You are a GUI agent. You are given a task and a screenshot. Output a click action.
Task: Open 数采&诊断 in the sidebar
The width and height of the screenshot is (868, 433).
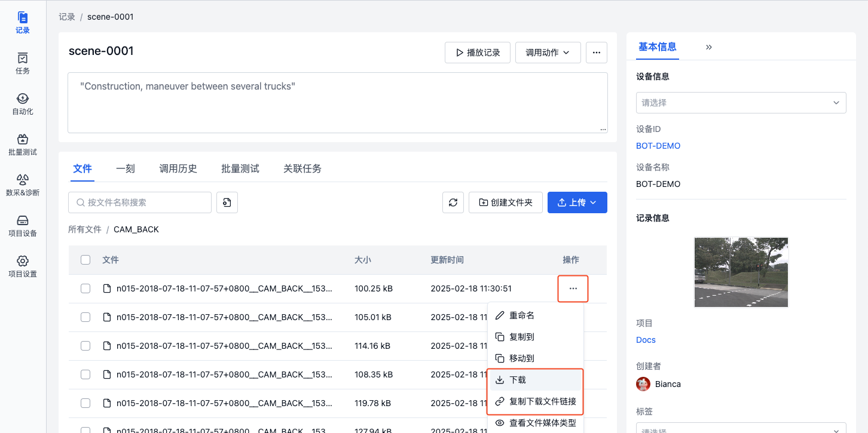(23, 185)
